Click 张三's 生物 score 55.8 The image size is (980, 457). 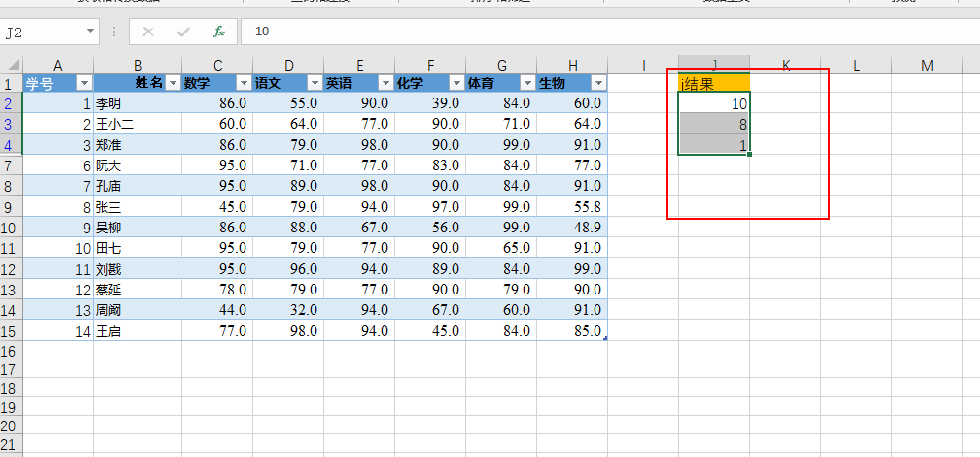[x=572, y=207]
